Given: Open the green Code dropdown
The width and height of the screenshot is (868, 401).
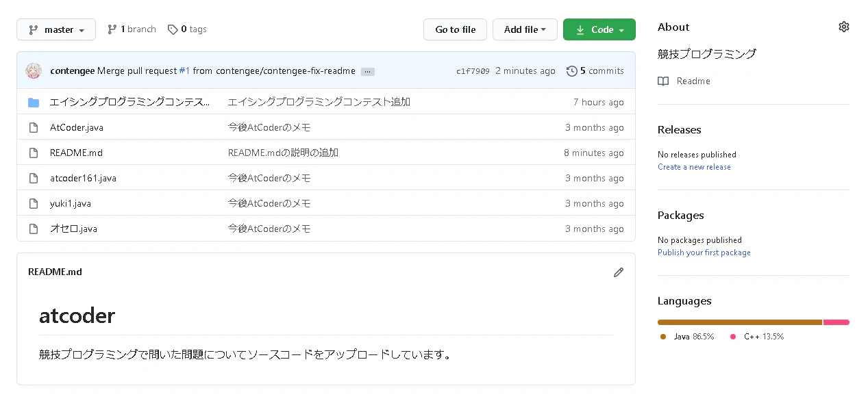Looking at the screenshot, I should 599,29.
